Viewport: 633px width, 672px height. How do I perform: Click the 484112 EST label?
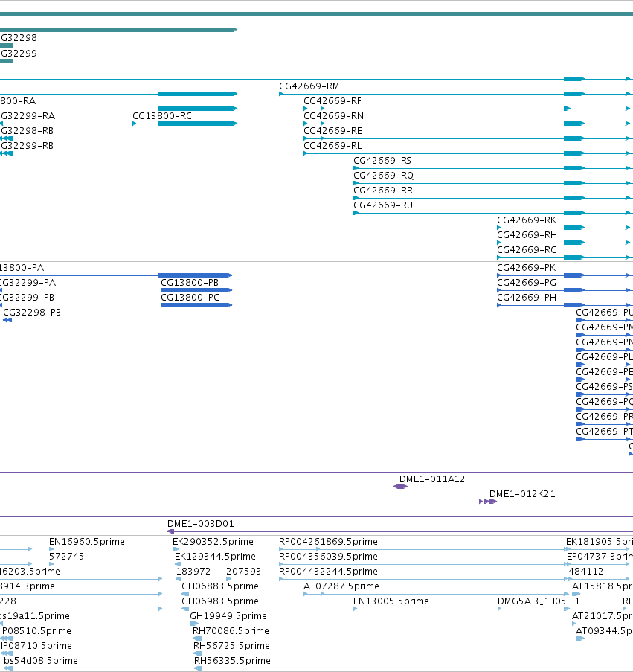(x=585, y=572)
